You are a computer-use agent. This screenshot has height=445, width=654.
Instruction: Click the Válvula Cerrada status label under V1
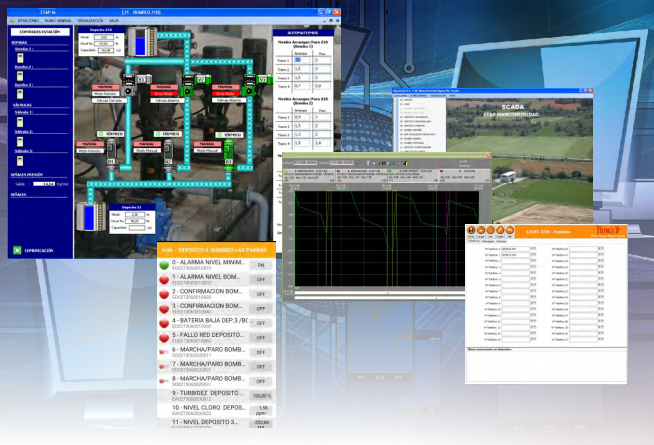coord(109,101)
